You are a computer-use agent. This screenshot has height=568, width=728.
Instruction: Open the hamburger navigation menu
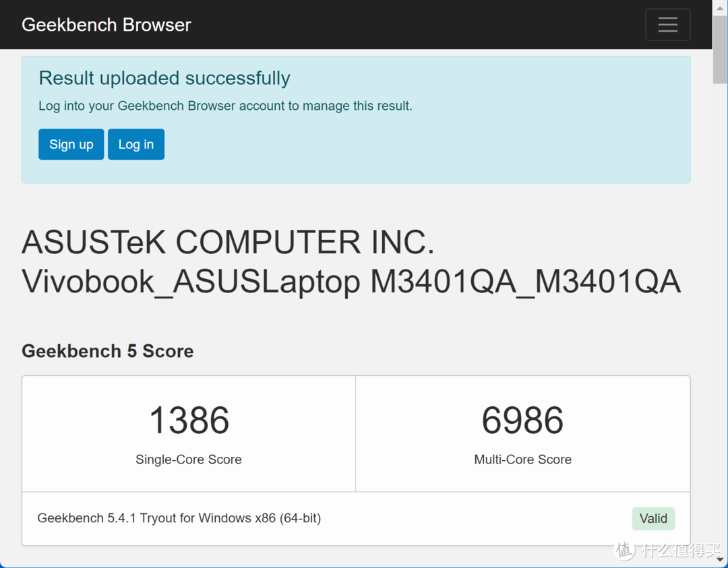coord(667,25)
